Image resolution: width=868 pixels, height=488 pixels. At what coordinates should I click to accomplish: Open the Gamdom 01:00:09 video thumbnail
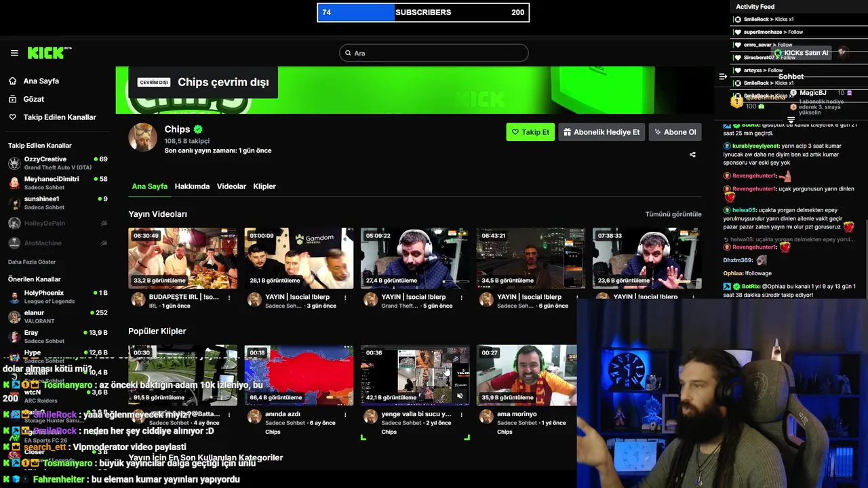click(x=299, y=258)
